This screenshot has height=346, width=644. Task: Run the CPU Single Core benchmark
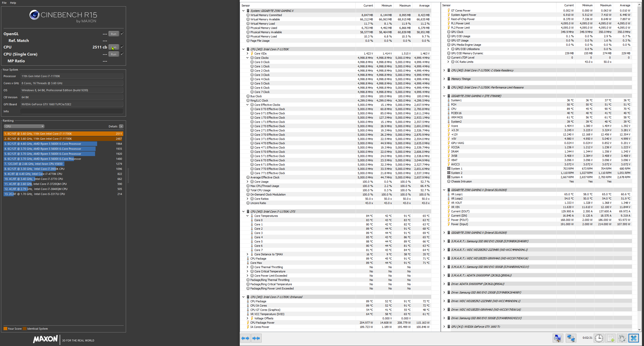point(113,54)
